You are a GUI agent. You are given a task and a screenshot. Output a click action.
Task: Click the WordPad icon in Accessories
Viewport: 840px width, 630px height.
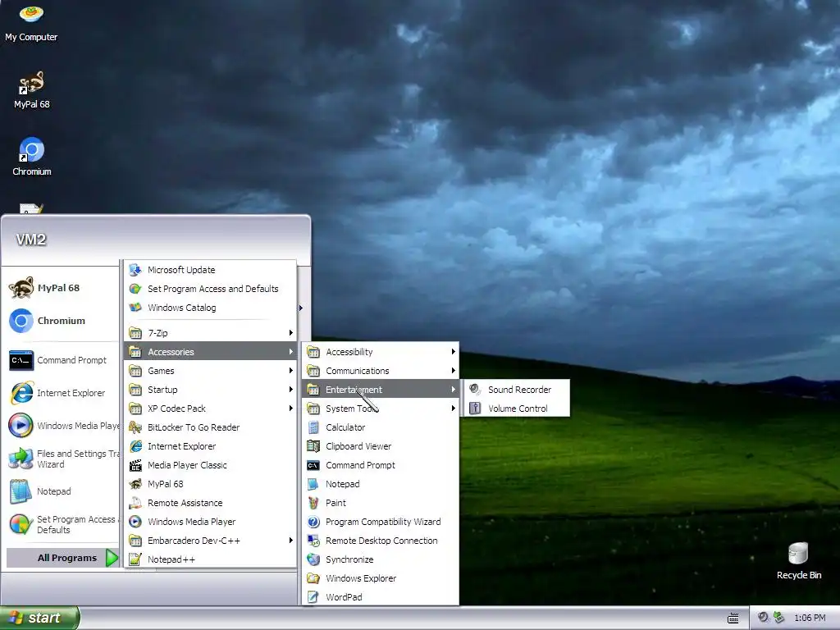313,597
